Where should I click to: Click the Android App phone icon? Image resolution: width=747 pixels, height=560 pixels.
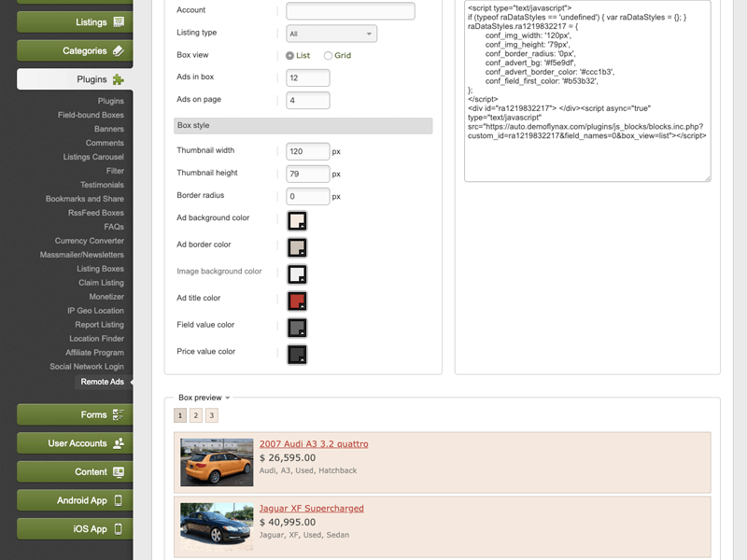[119, 500]
